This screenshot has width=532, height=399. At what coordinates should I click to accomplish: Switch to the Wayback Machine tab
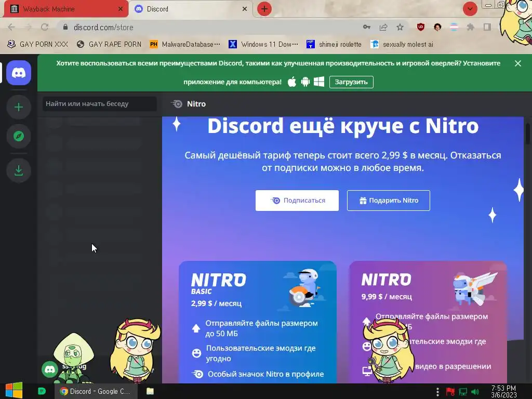[66, 9]
